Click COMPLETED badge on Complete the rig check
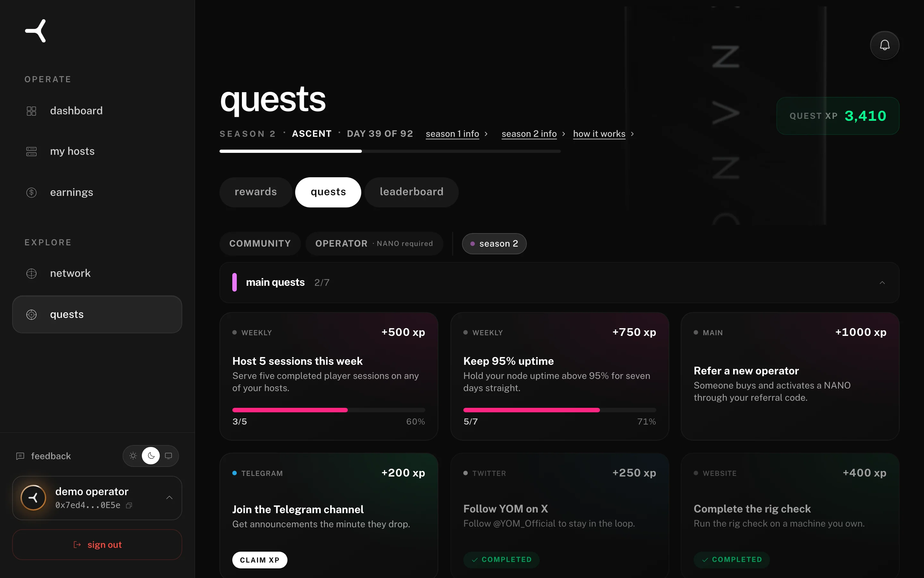Viewport: 924px width, 578px height. pyautogui.click(x=732, y=560)
